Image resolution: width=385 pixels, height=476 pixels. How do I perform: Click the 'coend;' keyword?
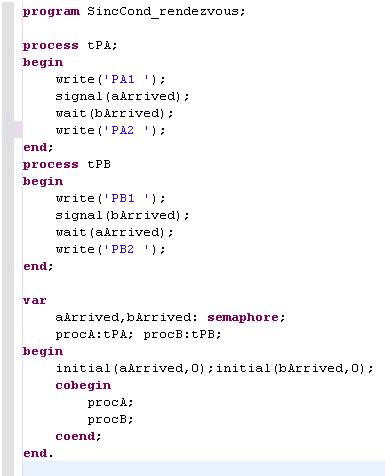pyautogui.click(x=78, y=436)
